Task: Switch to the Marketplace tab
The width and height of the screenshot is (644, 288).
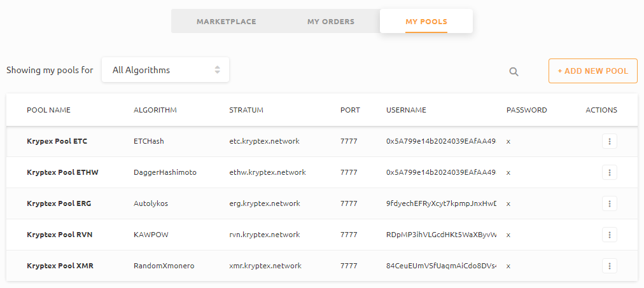Action: 227,22
